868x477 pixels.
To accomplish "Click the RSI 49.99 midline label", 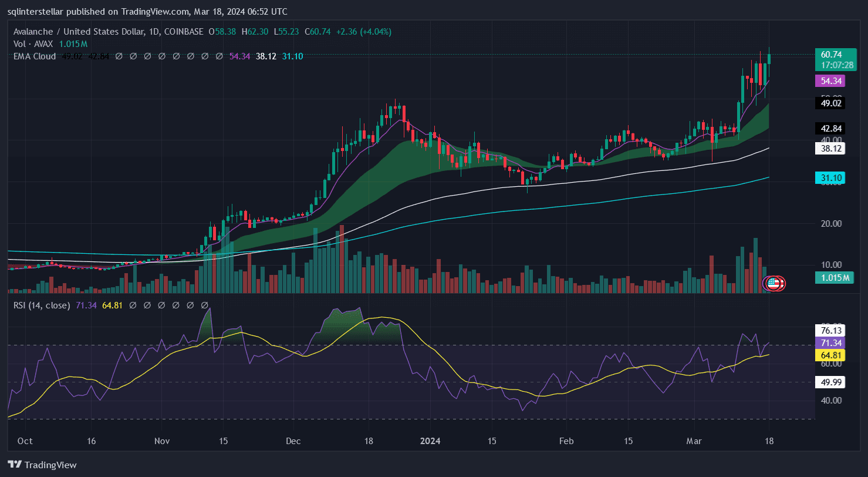I will click(x=830, y=382).
